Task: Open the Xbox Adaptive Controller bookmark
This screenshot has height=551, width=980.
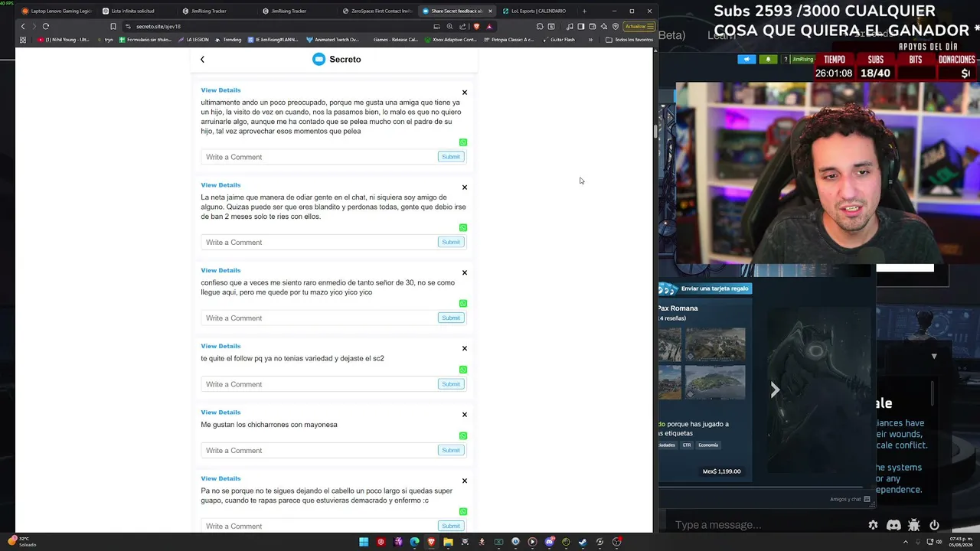Action: point(450,40)
